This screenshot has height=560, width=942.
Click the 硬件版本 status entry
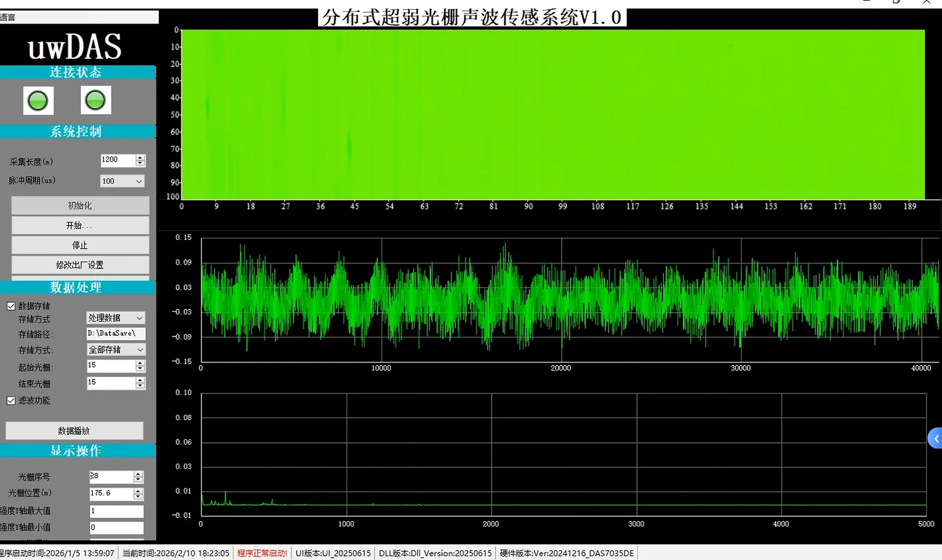pos(567,553)
